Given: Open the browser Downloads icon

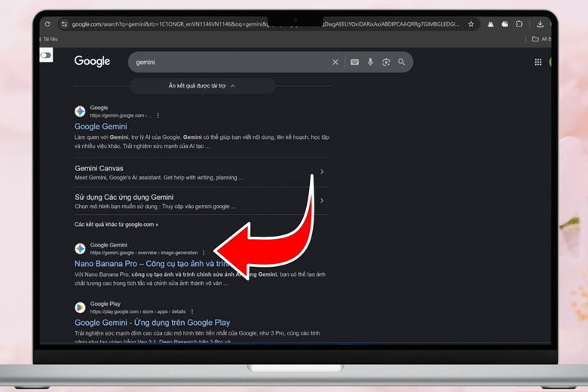Looking at the screenshot, I should (x=541, y=24).
